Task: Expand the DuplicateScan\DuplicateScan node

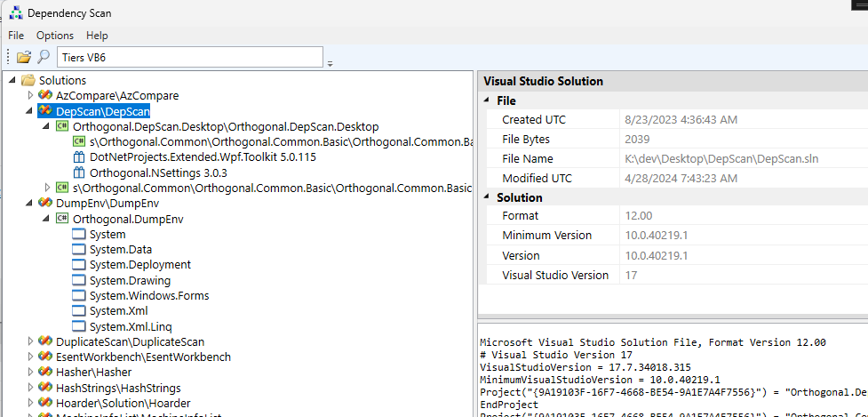Action: tap(30, 341)
